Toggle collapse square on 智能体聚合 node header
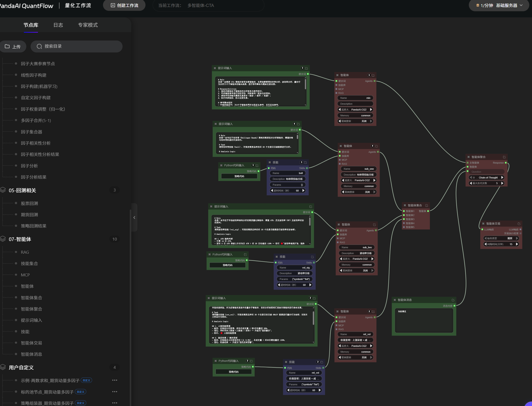The height and width of the screenshot is (406, 532). (469, 157)
